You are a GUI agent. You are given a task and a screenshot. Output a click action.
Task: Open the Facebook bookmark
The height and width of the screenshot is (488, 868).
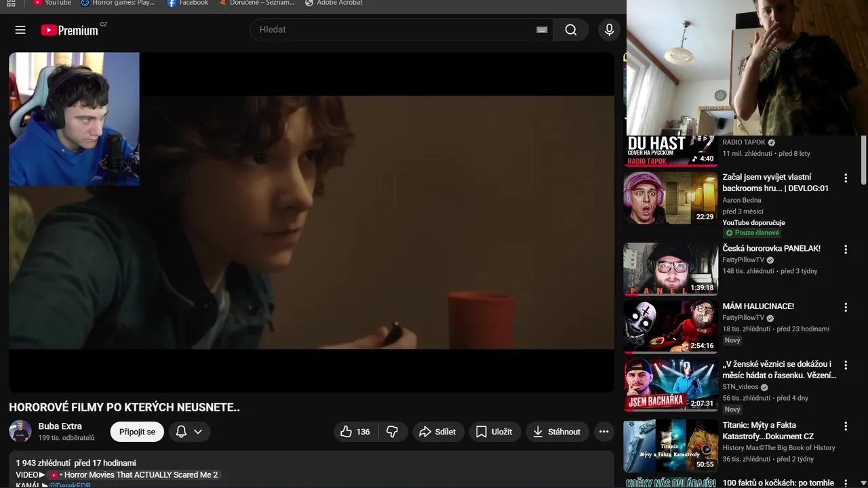tap(188, 3)
